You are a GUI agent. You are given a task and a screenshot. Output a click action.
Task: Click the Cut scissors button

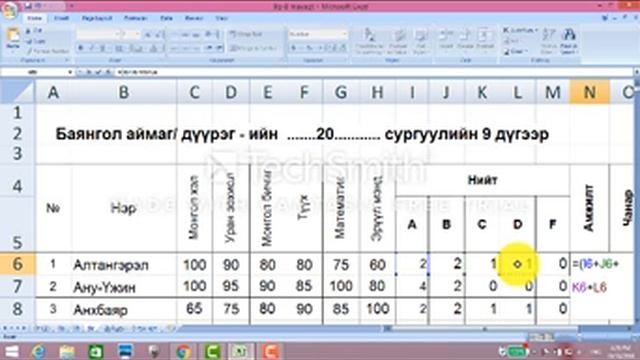(x=34, y=31)
